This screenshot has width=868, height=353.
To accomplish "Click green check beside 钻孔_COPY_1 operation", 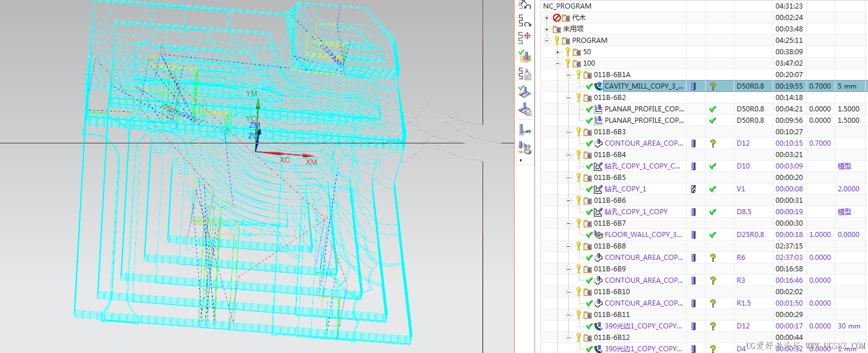I will tap(589, 189).
